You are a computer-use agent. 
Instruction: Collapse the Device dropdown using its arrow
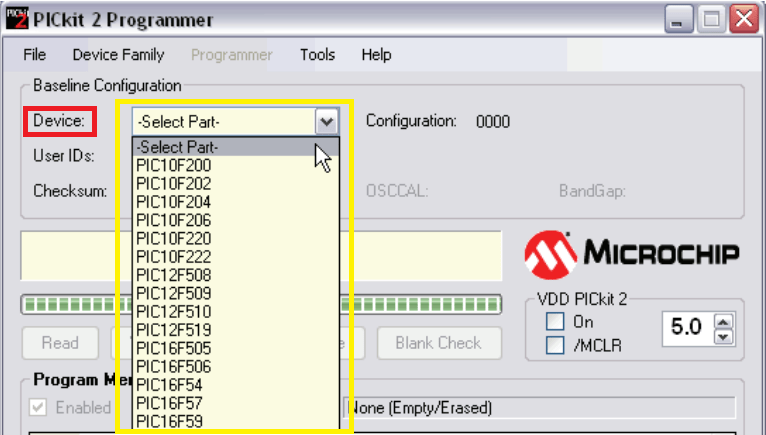[326, 122]
